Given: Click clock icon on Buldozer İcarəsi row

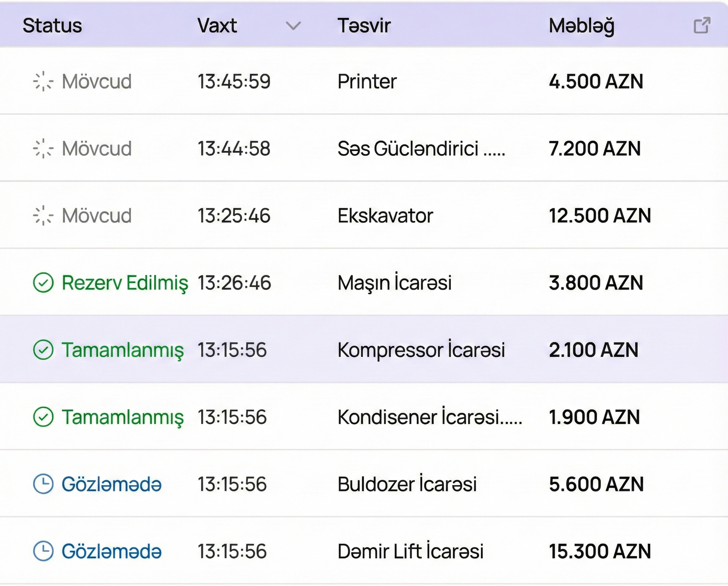Looking at the screenshot, I should pos(43,484).
